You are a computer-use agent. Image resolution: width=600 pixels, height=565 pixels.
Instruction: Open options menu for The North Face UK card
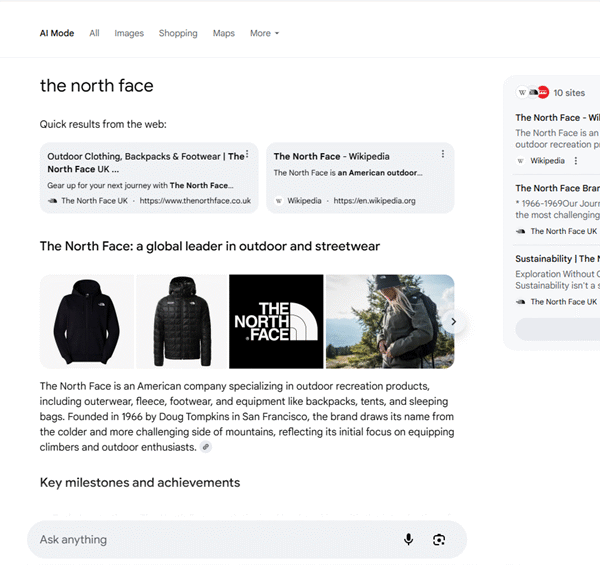[247, 154]
